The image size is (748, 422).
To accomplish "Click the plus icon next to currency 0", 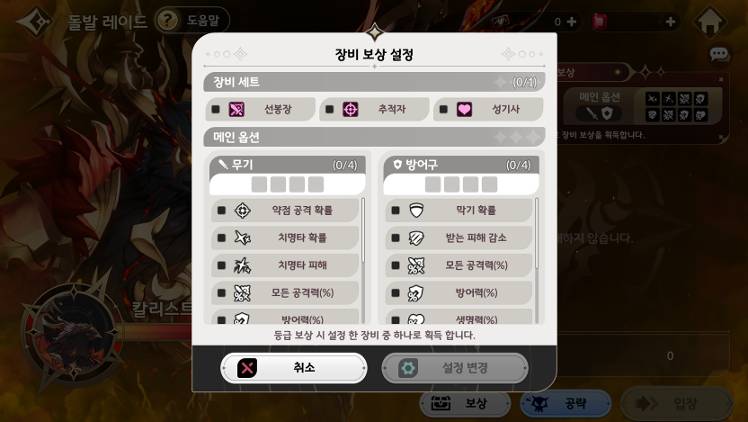I will (x=571, y=21).
